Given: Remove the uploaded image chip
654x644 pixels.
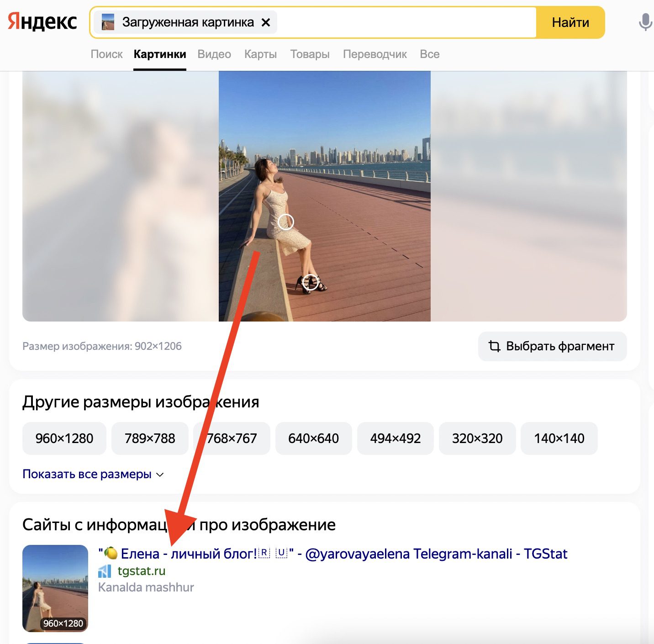Looking at the screenshot, I should coord(266,22).
